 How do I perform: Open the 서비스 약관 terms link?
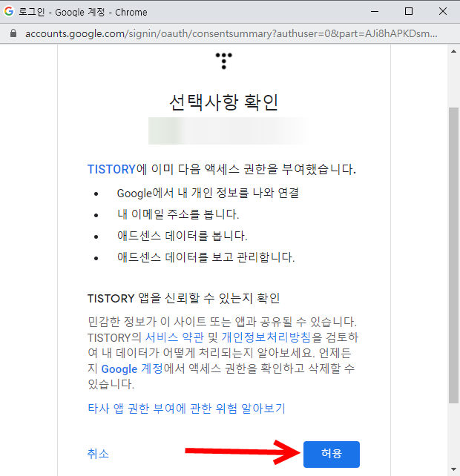click(174, 337)
